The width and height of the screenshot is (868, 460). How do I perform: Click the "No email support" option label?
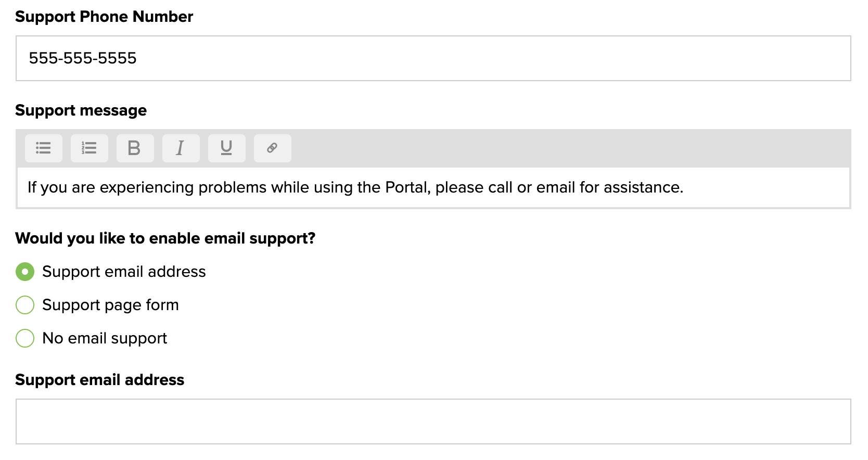pos(105,338)
